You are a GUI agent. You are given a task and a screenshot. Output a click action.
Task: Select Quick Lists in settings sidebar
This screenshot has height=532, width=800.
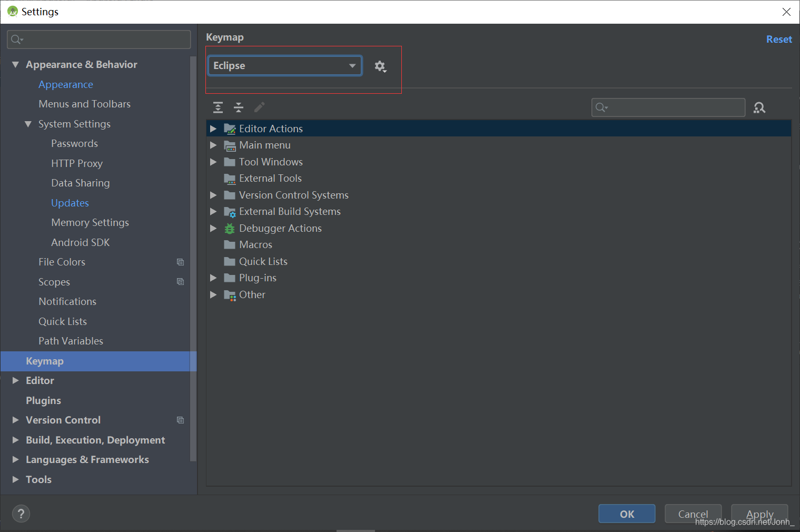pos(63,321)
